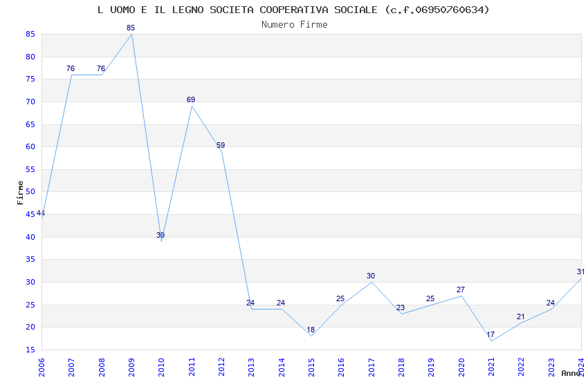The height and width of the screenshot is (380, 588).
Task: Select the 2018 x-axis year label
Action: pos(402,367)
